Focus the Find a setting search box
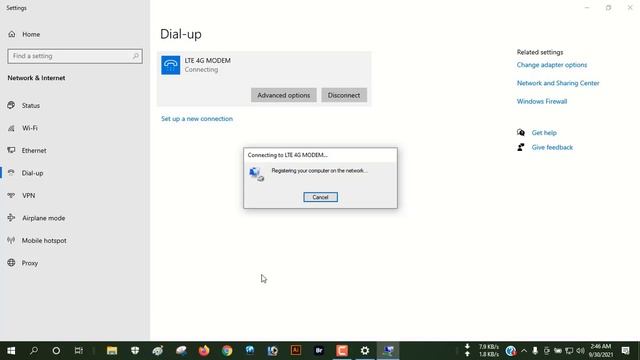This screenshot has width=640, height=360. coord(75,56)
